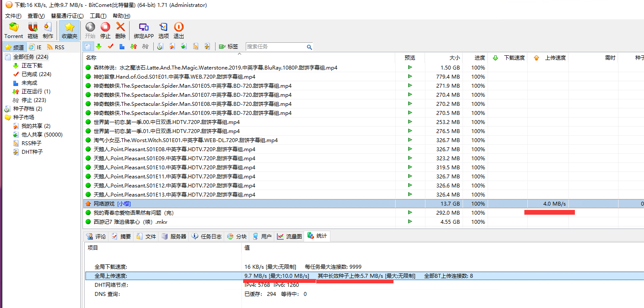
Task: Select the 森林传说 Latte.And.The.Magic.Waterstone task
Action: 363,67
